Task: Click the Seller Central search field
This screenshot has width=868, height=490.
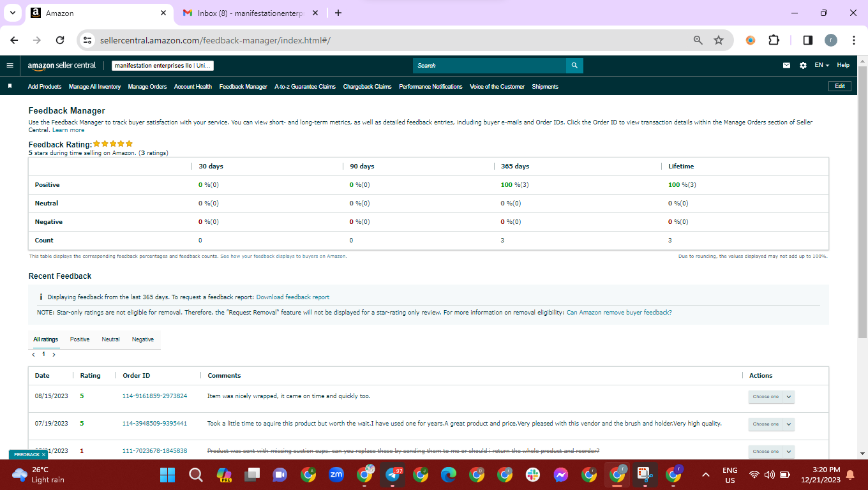Action: tap(490, 65)
